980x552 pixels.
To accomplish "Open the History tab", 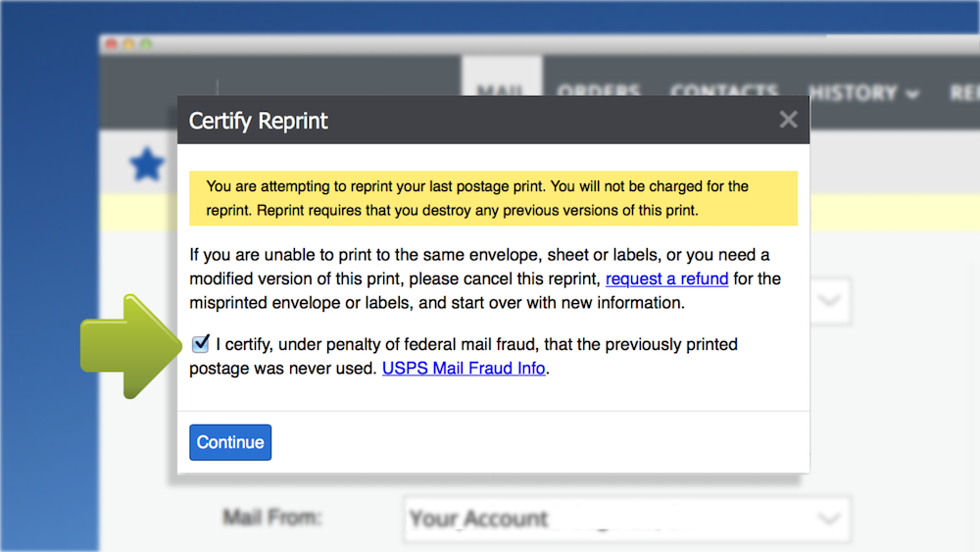I will click(x=863, y=93).
